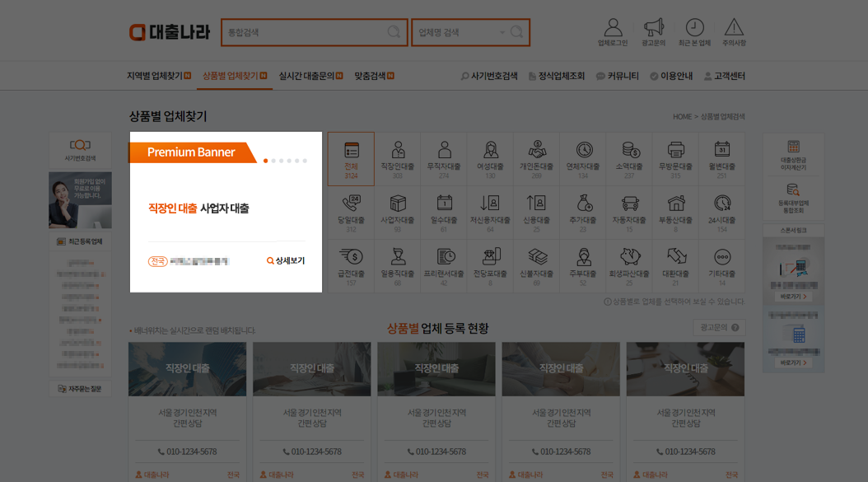Open the 대출상환금 이자계산기 calculator tool

(x=792, y=158)
